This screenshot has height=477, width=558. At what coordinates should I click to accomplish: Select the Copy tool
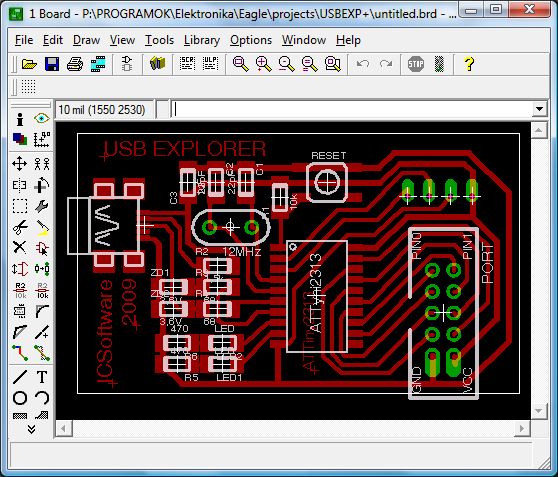coord(42,164)
